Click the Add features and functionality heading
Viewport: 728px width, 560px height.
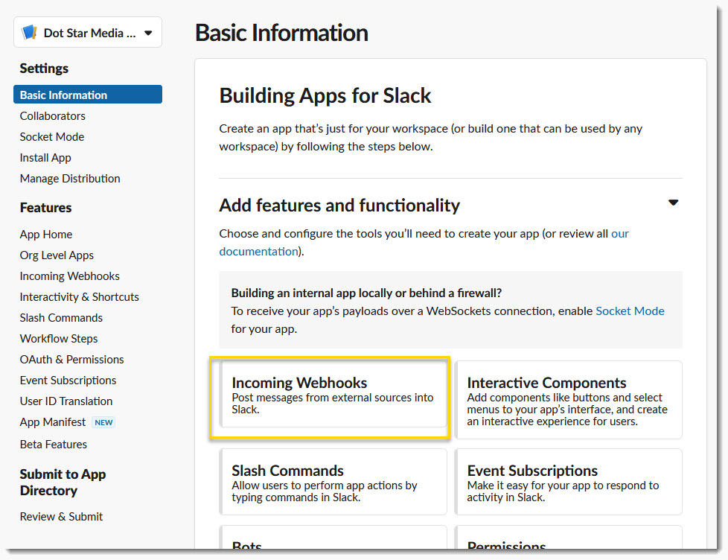[x=339, y=206]
